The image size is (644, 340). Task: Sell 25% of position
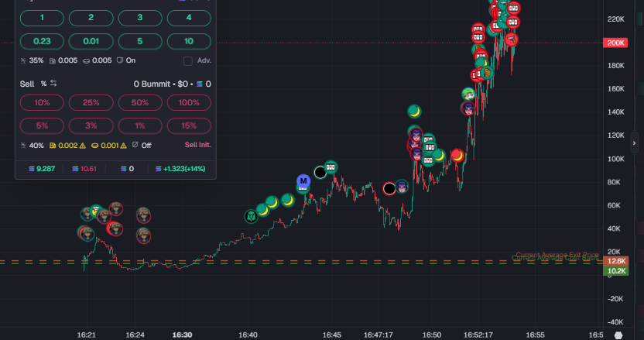pos(91,102)
